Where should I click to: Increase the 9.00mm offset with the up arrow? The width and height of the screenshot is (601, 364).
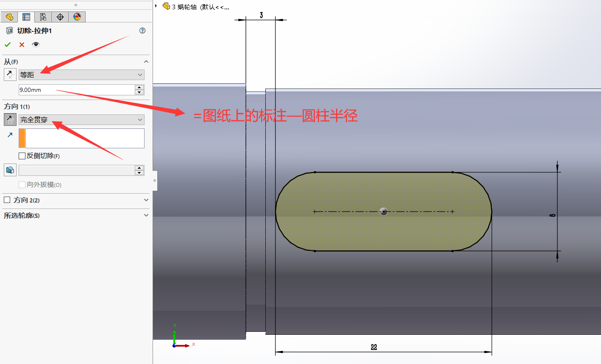[x=139, y=87]
